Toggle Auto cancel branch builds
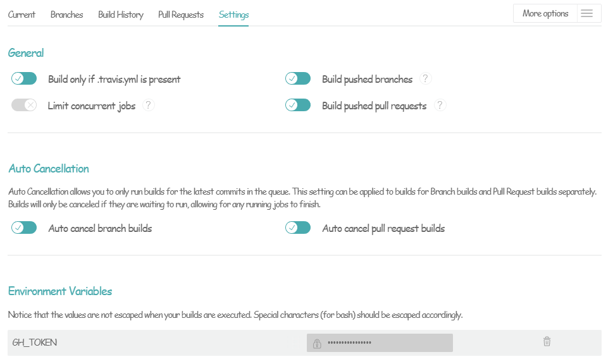The height and width of the screenshot is (364, 613). [24, 228]
